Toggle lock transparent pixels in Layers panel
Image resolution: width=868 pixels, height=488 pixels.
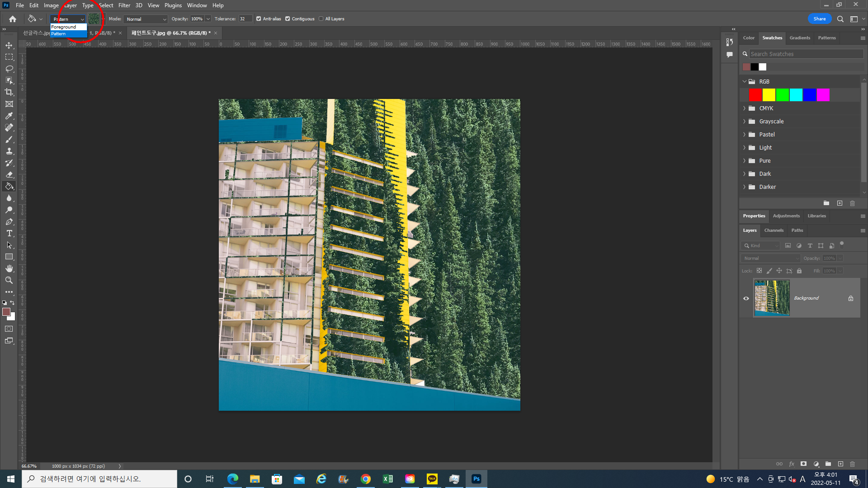tap(759, 271)
